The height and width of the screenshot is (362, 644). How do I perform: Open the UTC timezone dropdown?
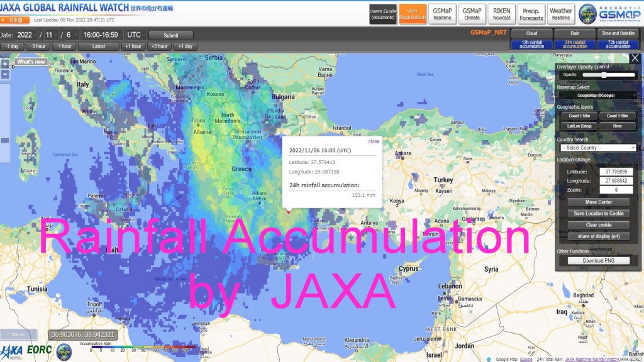coord(136,35)
